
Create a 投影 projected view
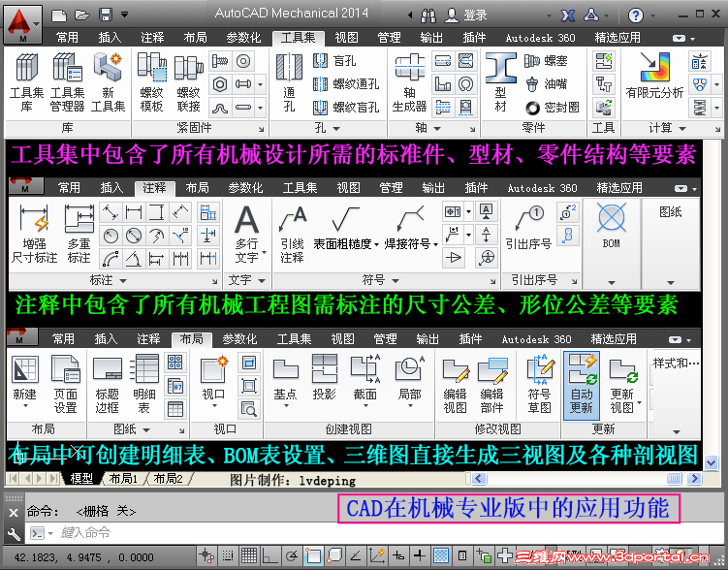[324, 378]
